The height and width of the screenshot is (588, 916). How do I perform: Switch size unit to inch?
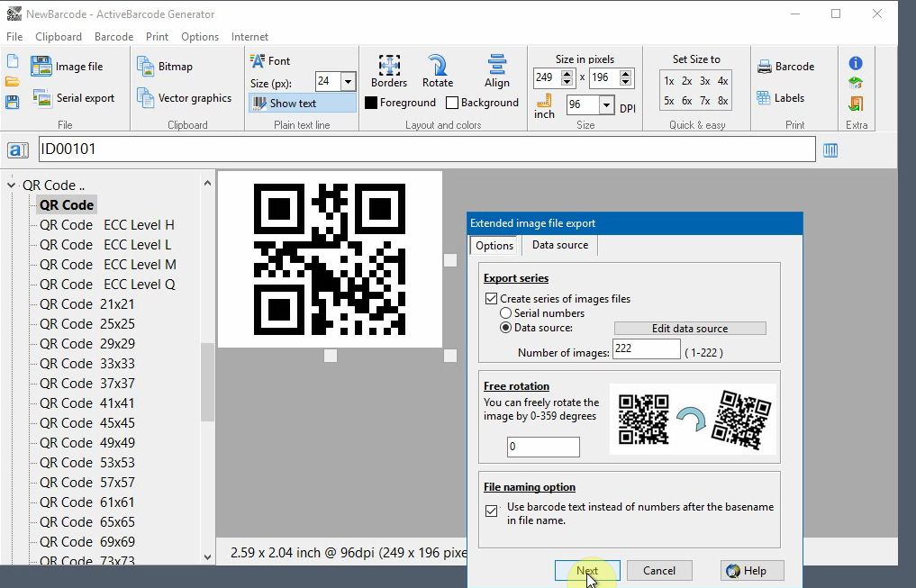click(x=544, y=107)
